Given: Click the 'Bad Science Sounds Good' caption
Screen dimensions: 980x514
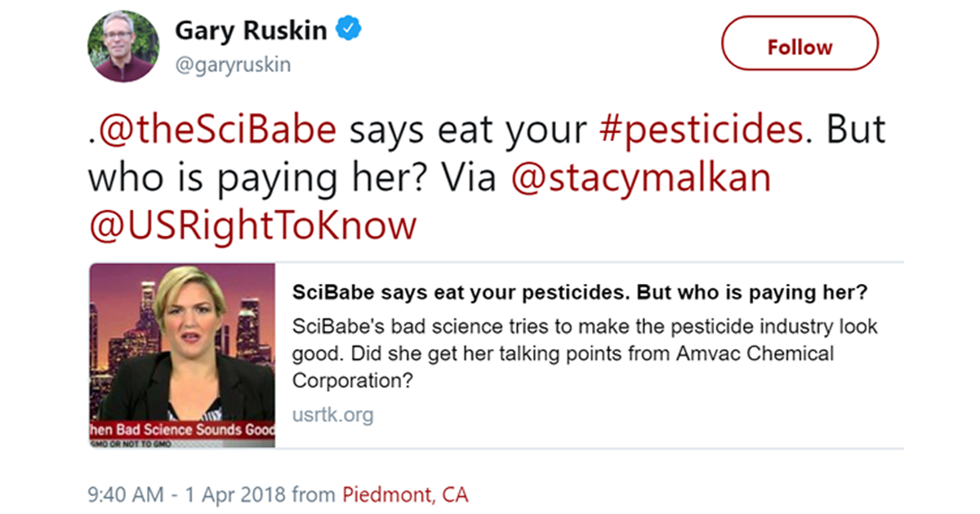Looking at the screenshot, I should pos(181,428).
